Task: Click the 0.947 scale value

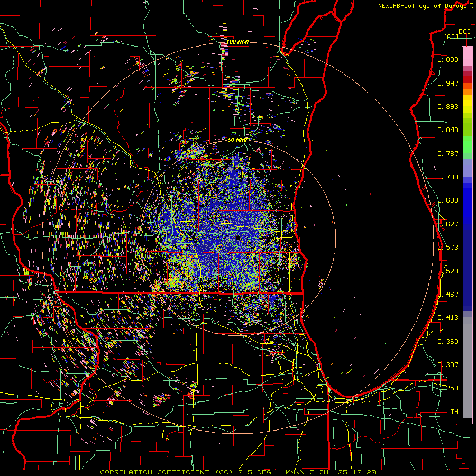Action: (448, 83)
